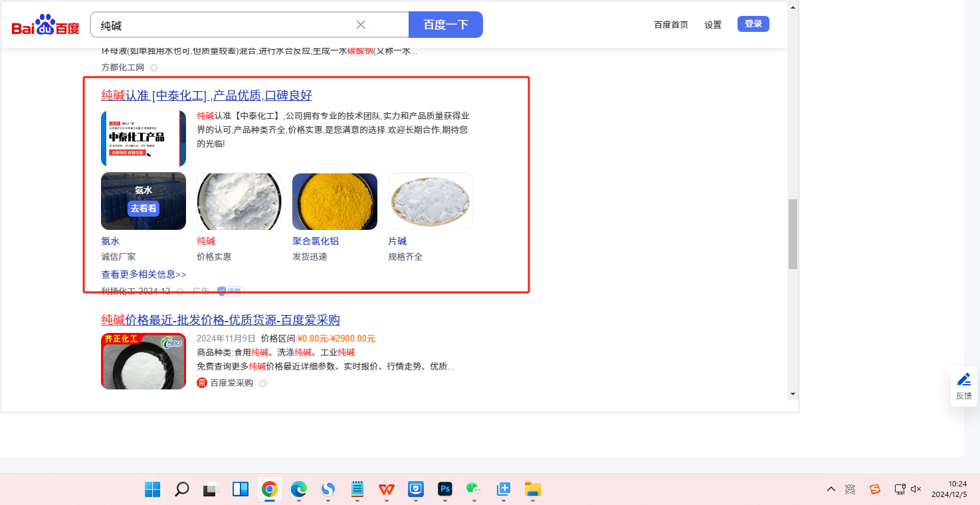Image resolution: width=980 pixels, height=505 pixels.
Task: Click the date 2024年11月9日
Action: point(226,338)
